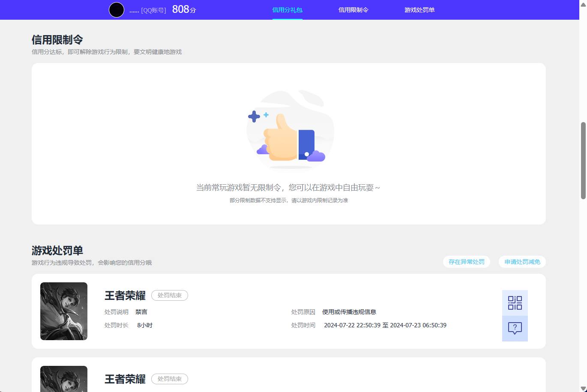Open the QR code icon on first penalty card
This screenshot has width=587, height=392.
515,303
